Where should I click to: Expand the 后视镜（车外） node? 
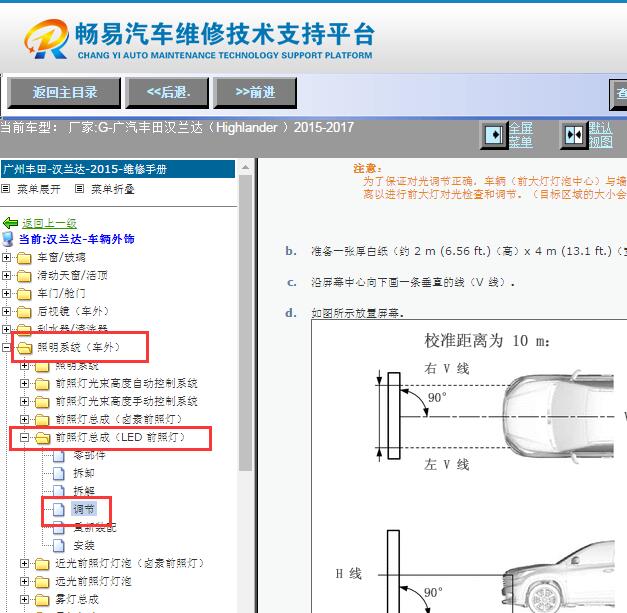[x=6, y=311]
